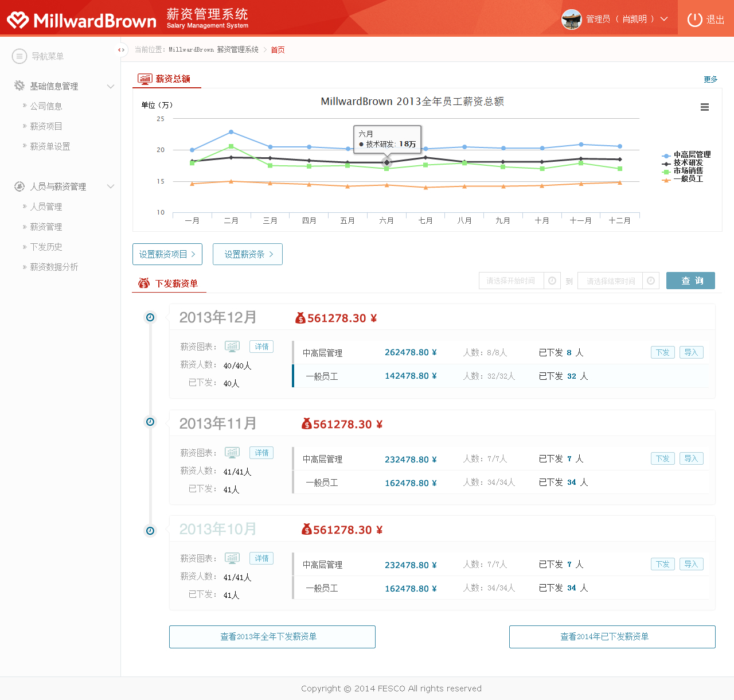
Task: Collapse the 人员与薪资管理 section chevron
Action: tap(111, 186)
